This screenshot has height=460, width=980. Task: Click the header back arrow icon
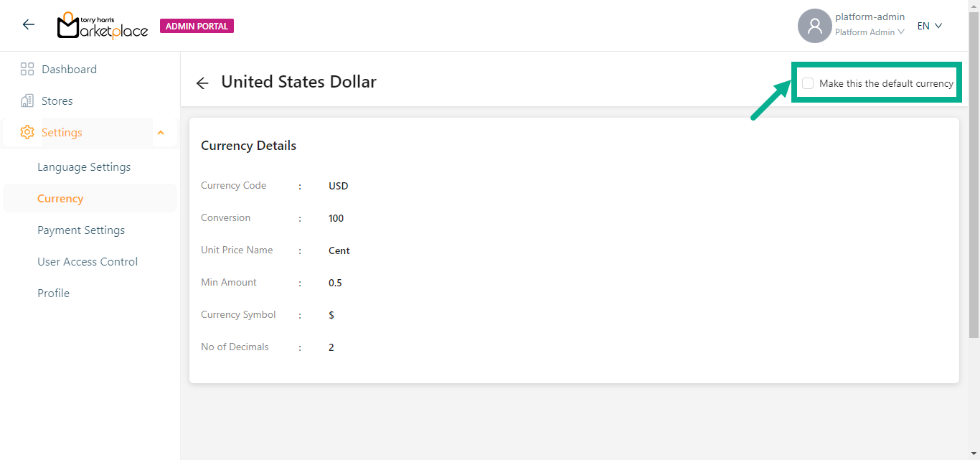(29, 25)
